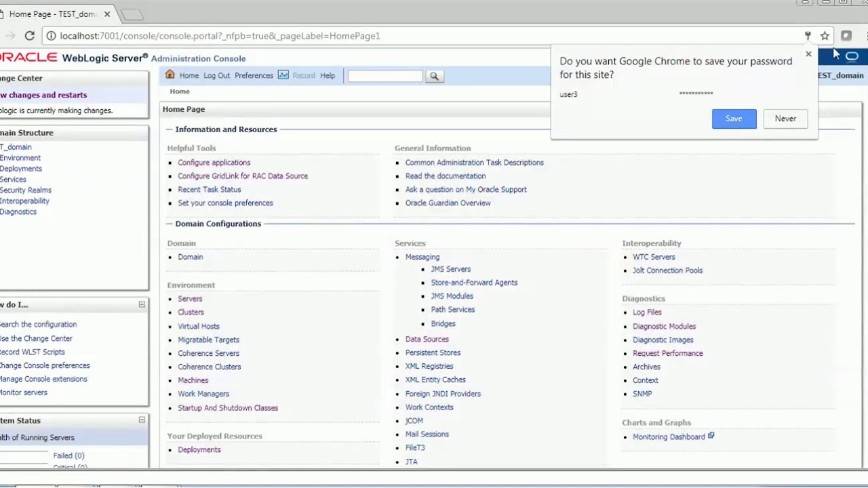Close the save password popup
This screenshot has height=488, width=868.
[808, 54]
